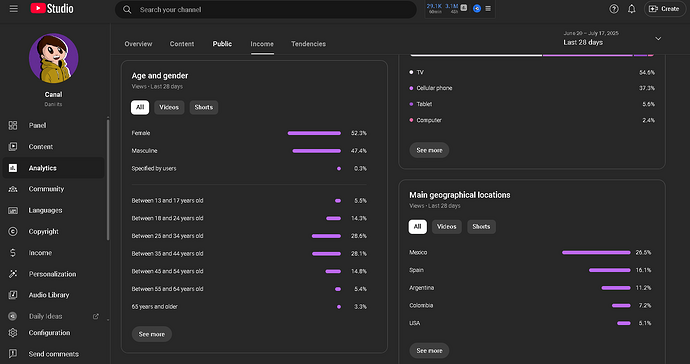The width and height of the screenshot is (690, 364).
Task: Click the Languages subtitles icon
Action: (x=13, y=210)
